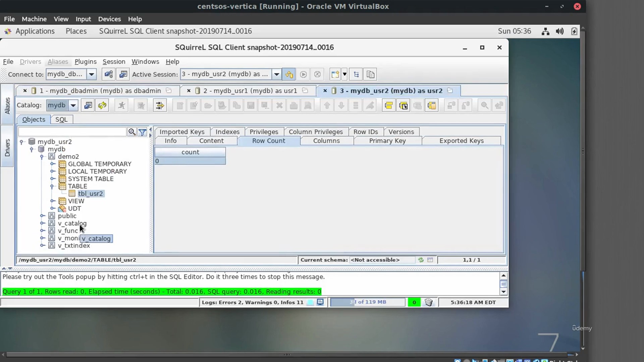Open the Catalog mydb dropdown

point(73,106)
